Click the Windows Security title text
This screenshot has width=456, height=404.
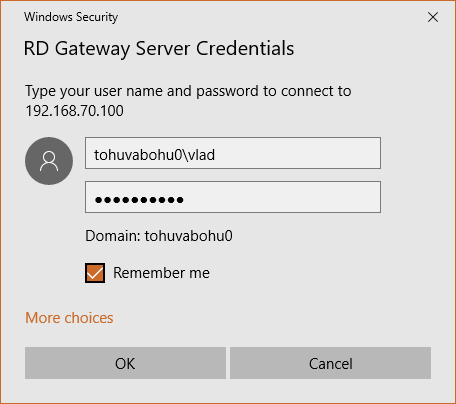click(x=71, y=17)
